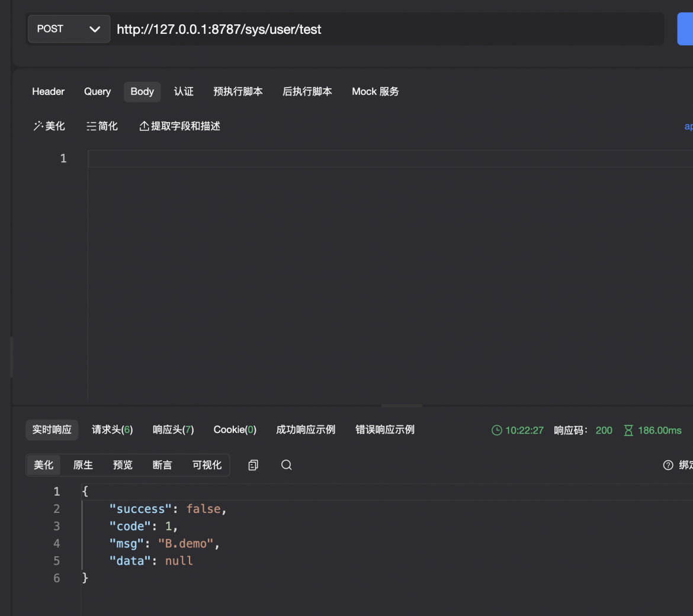Click the magic wand icon beside 美化

point(38,126)
